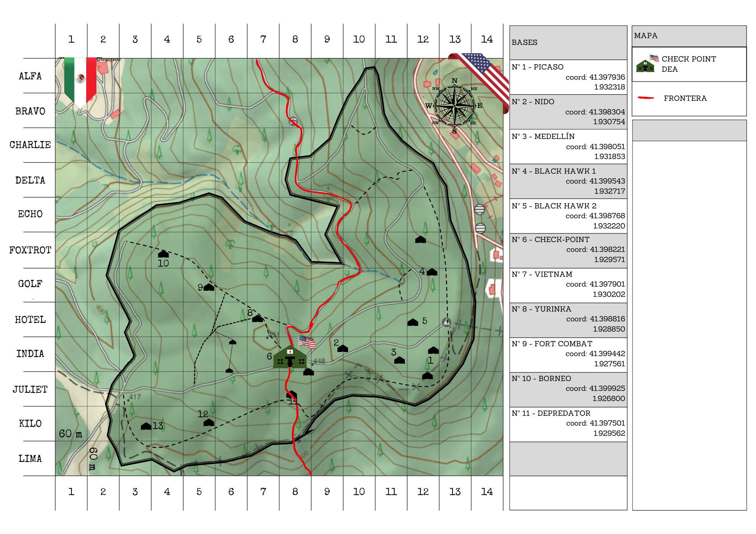
Task: Click the Mexican flag banner
Action: pos(80,80)
